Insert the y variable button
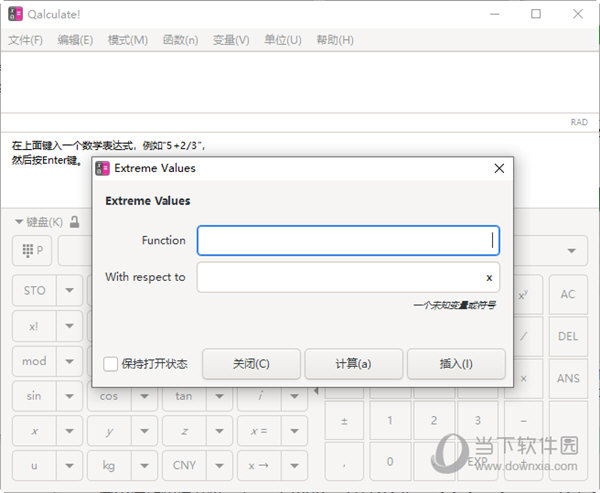Screen dimensions: 600x493 (x=109, y=431)
